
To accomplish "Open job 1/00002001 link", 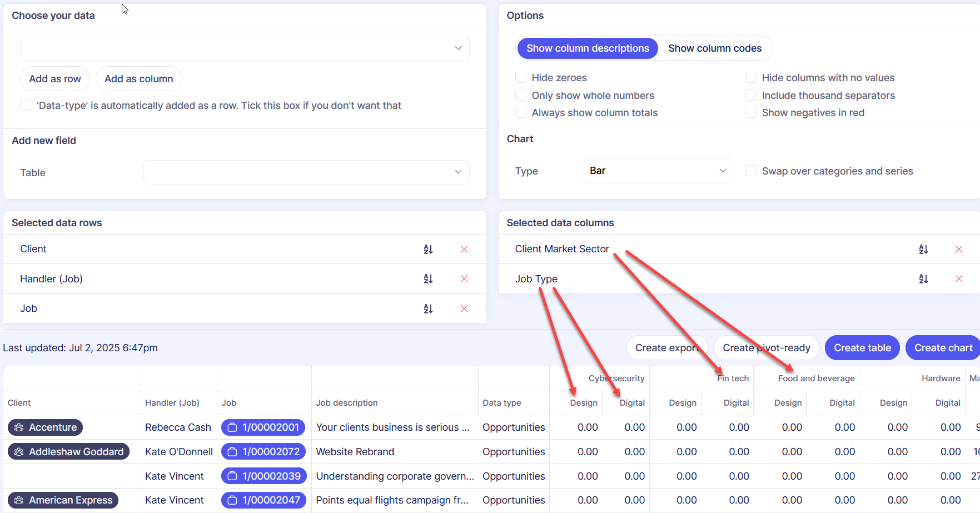I will pos(263,427).
